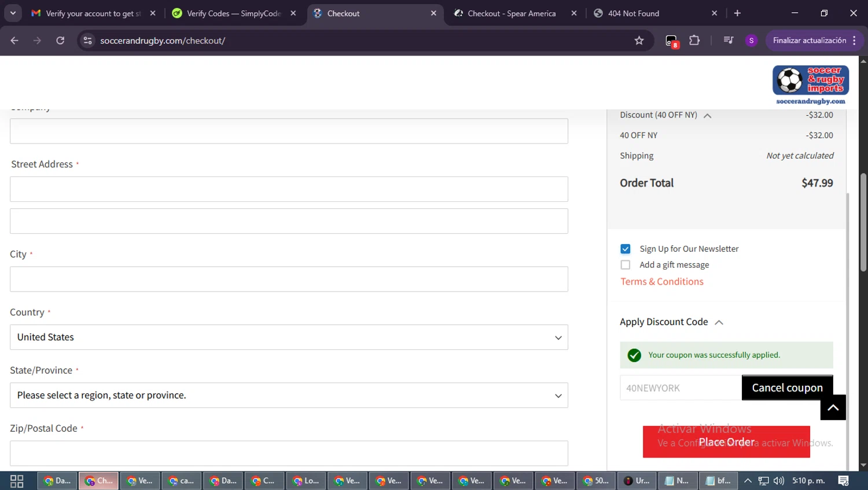
Task: Open the Extensions puzzle menu
Action: click(694, 40)
